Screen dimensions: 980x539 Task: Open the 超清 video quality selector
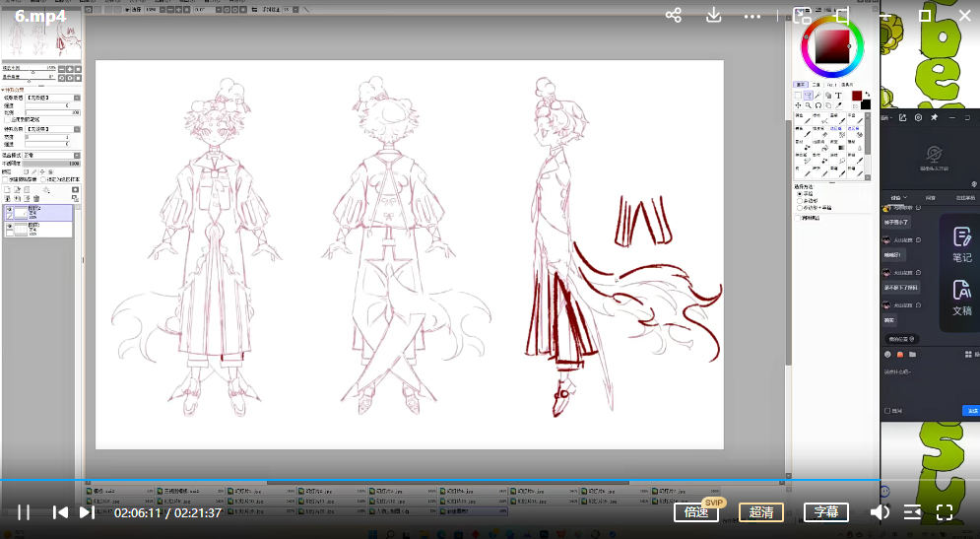point(761,512)
